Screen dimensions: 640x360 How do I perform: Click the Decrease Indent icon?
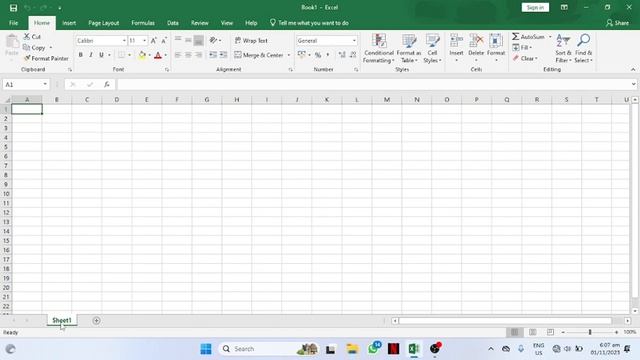213,55
